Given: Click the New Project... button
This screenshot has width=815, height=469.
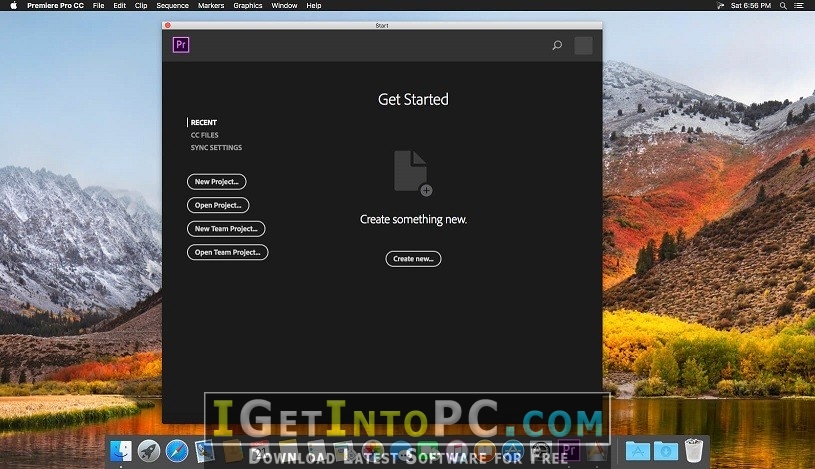Looking at the screenshot, I should (217, 181).
